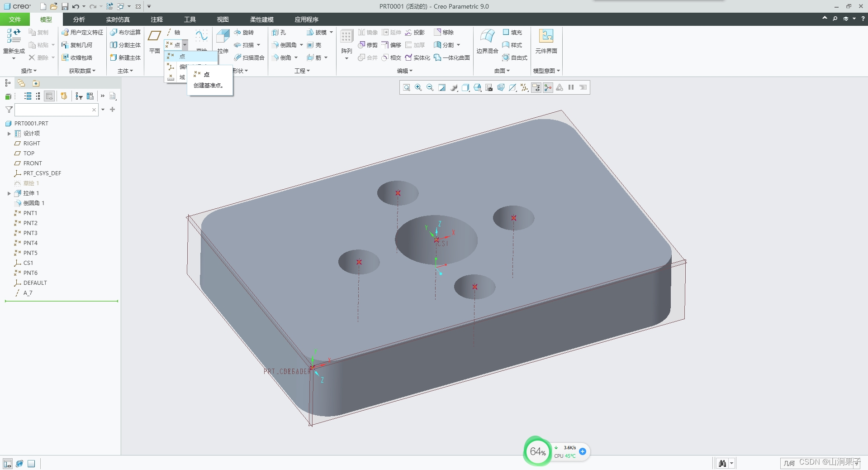868x470 pixels.
Task: Expand the 拉伸 1 tree node
Action: (x=9, y=193)
